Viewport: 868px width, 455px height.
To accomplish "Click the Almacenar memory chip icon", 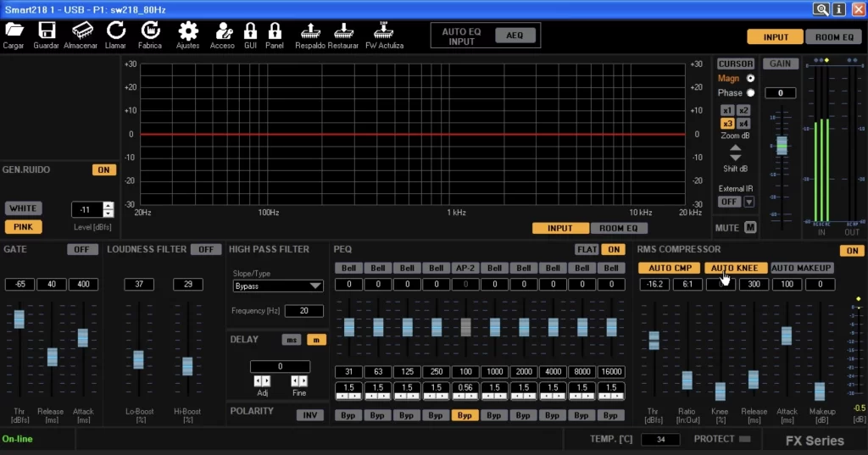I will click(83, 31).
